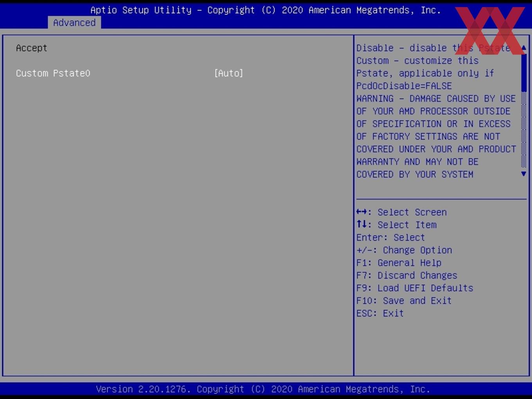The height and width of the screenshot is (399, 532).
Task: Open the Advanced tab
Action: coord(74,23)
